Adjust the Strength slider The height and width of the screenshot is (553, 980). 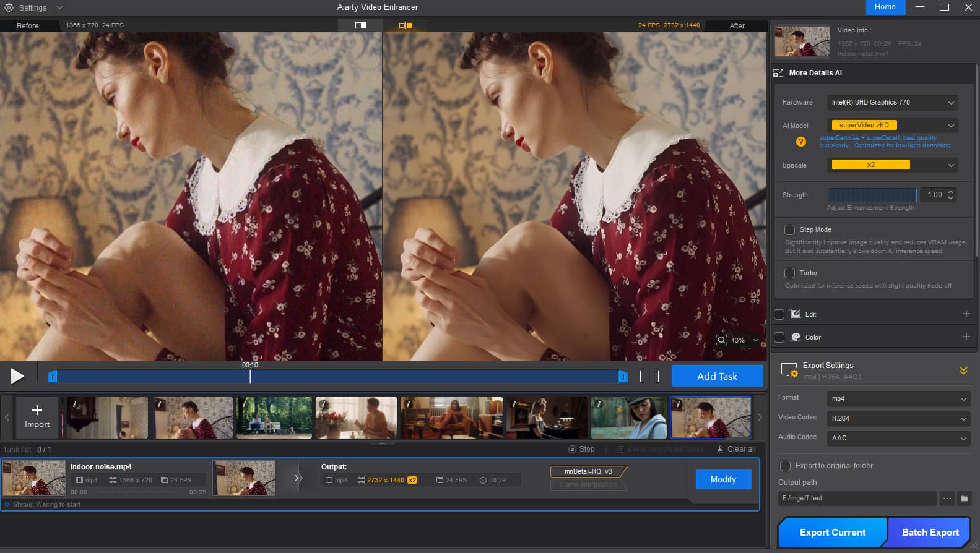tap(872, 195)
